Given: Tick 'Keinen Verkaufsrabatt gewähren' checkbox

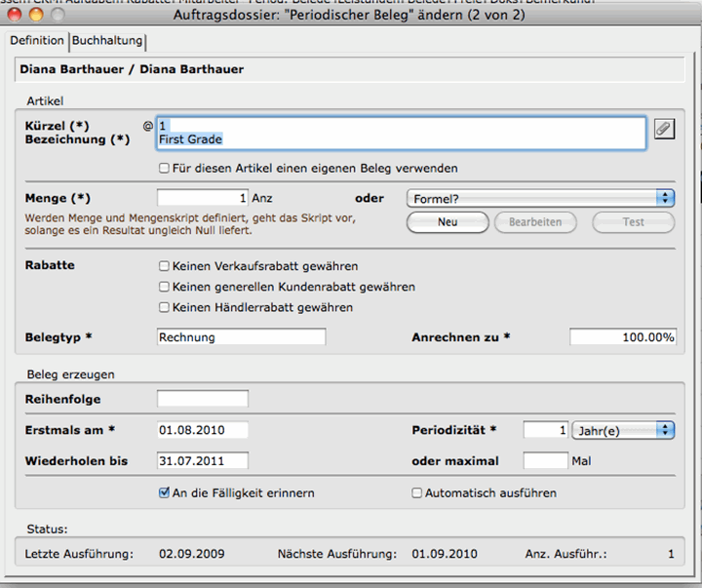Looking at the screenshot, I should [165, 265].
